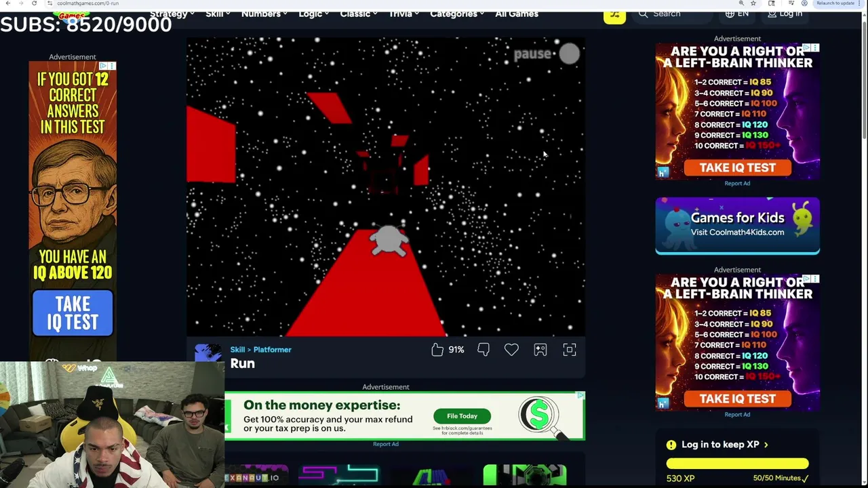868x488 pixels.
Task: Click the game controller playlist icon
Action: (x=540, y=350)
